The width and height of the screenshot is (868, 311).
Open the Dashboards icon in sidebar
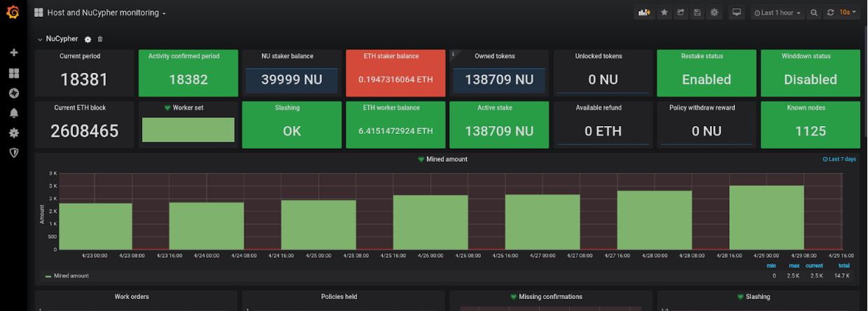(13, 73)
